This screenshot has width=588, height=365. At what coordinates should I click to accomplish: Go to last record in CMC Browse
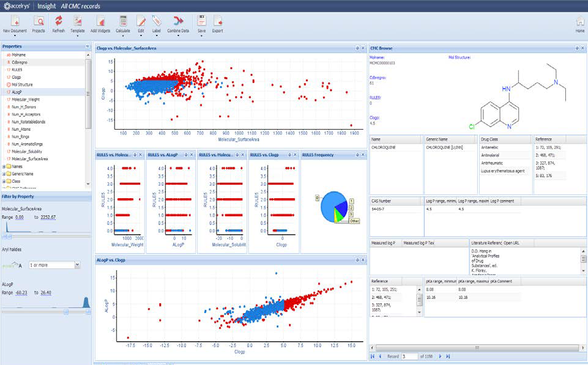click(x=448, y=356)
